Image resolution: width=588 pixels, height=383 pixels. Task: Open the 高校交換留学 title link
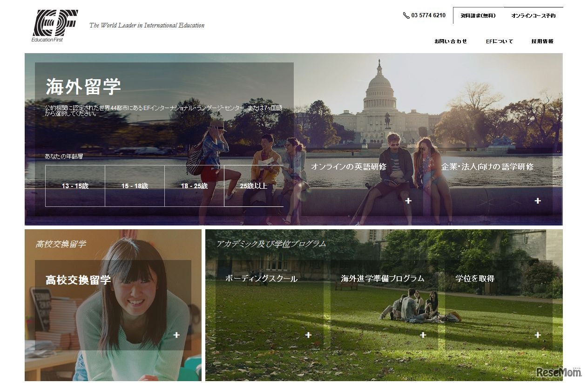tap(78, 280)
